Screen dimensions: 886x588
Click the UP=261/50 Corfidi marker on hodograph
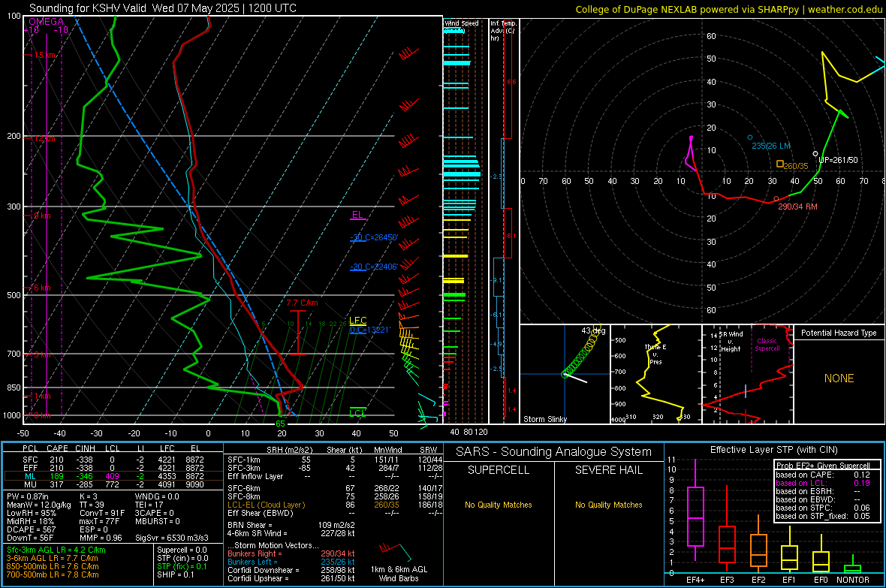pyautogui.click(x=815, y=154)
